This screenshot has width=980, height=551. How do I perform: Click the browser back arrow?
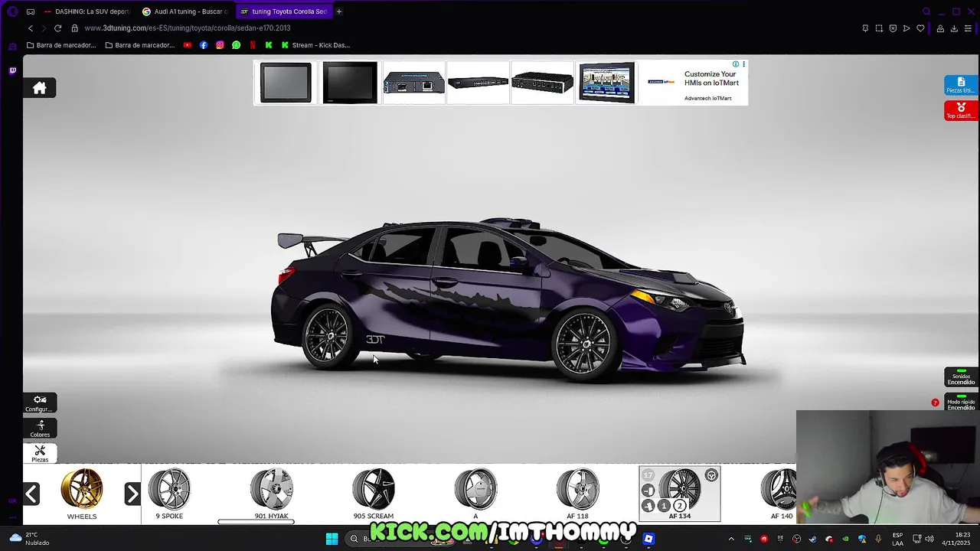(31, 28)
